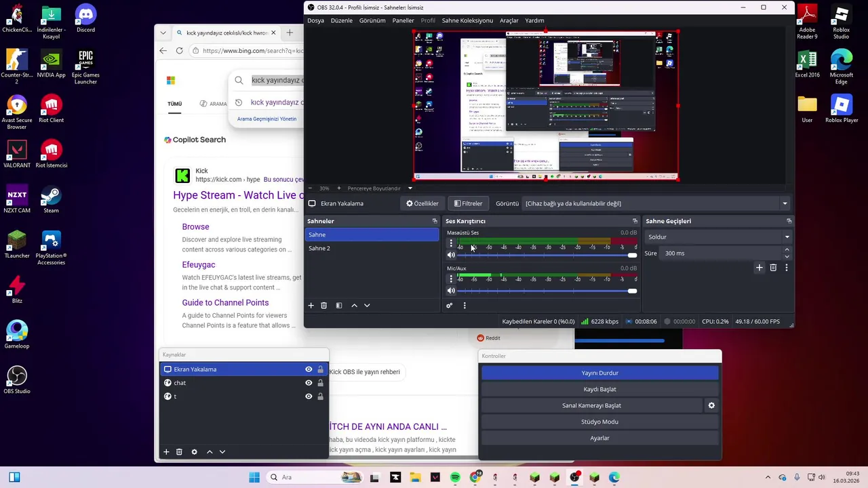This screenshot has width=868, height=488.
Task: Lock source t with padlock
Action: pos(321,396)
